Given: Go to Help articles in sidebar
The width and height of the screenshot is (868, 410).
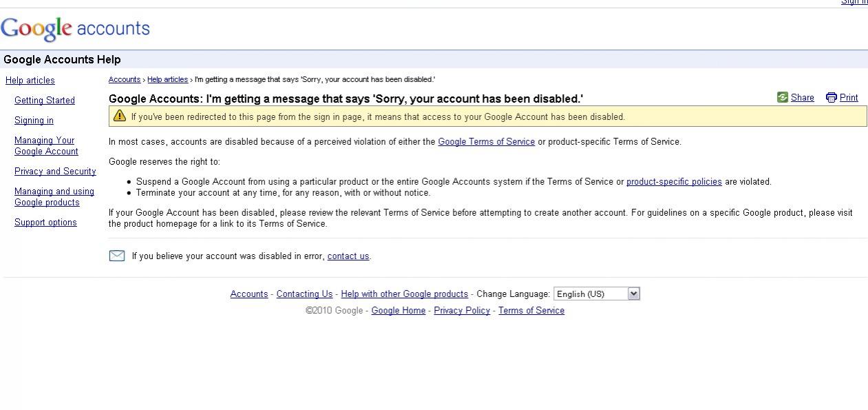Looking at the screenshot, I should click(30, 81).
